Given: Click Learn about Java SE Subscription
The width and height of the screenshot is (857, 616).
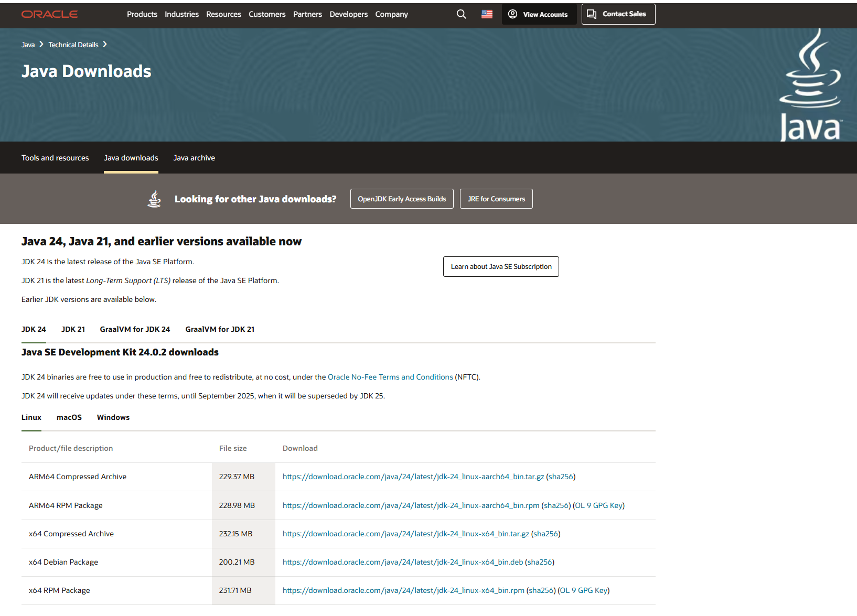Looking at the screenshot, I should coord(501,266).
